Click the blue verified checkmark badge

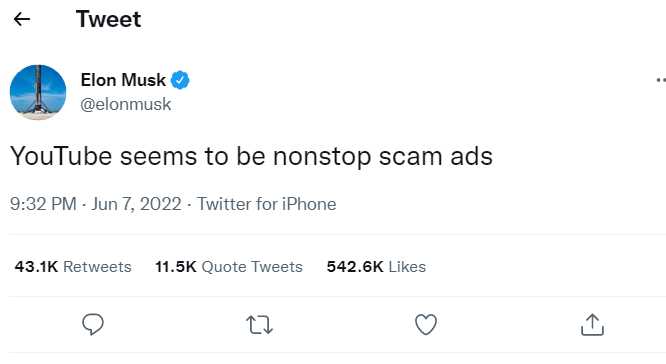180,80
